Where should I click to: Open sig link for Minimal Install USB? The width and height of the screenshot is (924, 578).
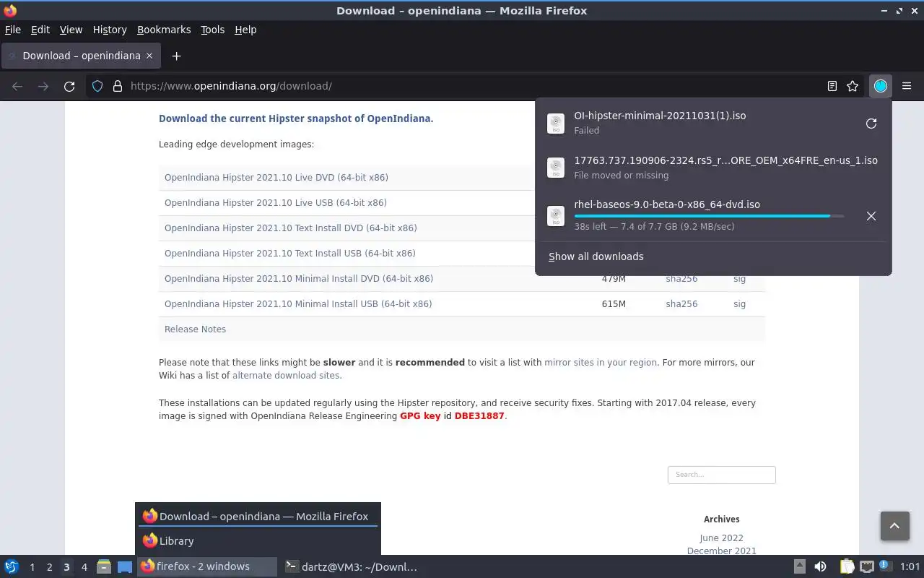coord(739,304)
